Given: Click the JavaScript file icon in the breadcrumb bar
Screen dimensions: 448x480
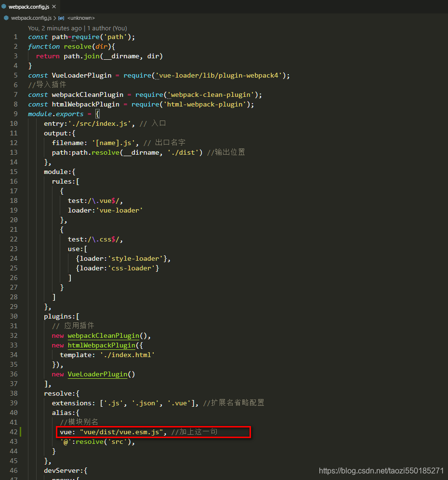Looking at the screenshot, I should point(6,17).
